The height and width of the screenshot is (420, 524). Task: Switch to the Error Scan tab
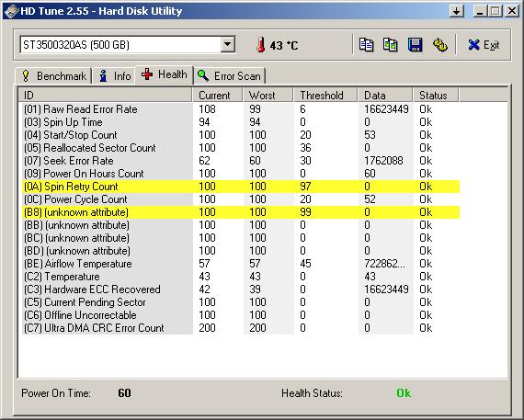229,76
